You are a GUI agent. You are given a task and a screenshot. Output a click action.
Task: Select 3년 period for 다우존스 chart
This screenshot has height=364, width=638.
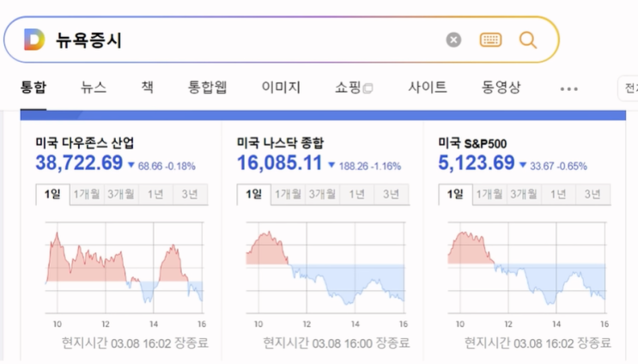(190, 194)
